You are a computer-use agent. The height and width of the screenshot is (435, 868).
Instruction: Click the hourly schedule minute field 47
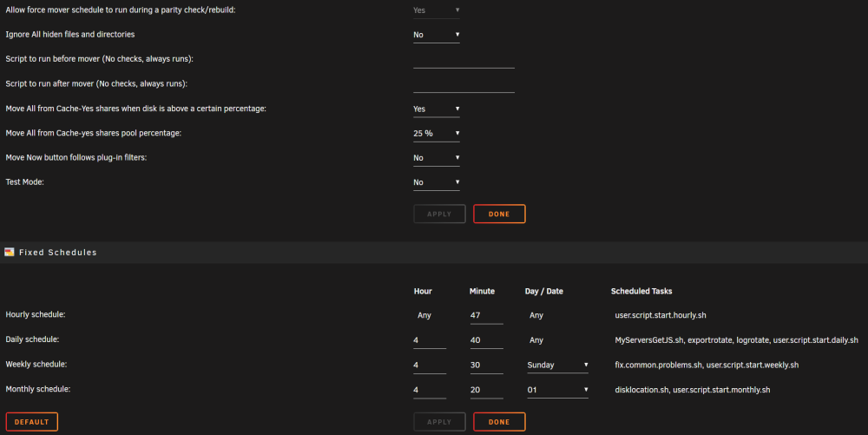click(x=486, y=315)
